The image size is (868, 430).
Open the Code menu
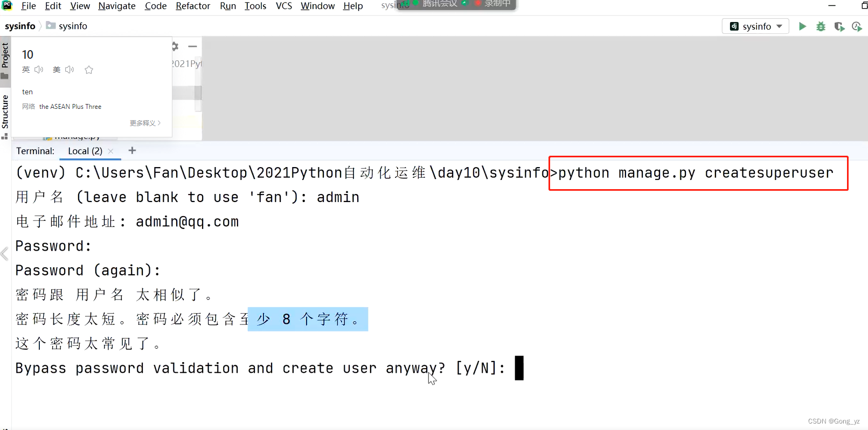pyautogui.click(x=156, y=6)
